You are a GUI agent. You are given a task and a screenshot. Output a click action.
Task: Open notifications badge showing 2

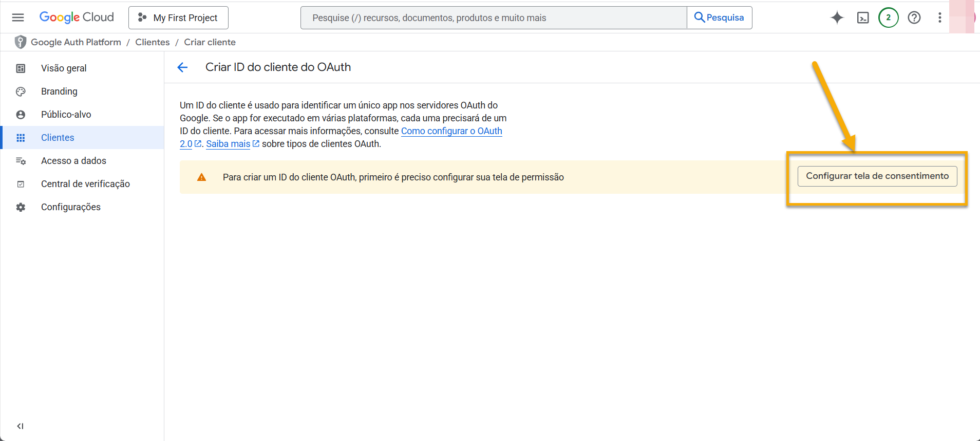click(889, 17)
